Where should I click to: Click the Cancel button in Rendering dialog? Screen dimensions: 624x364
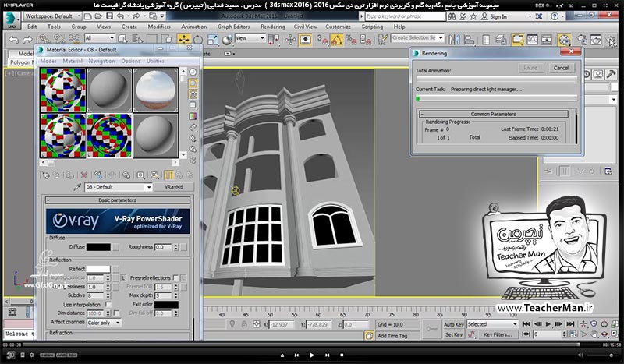[561, 68]
